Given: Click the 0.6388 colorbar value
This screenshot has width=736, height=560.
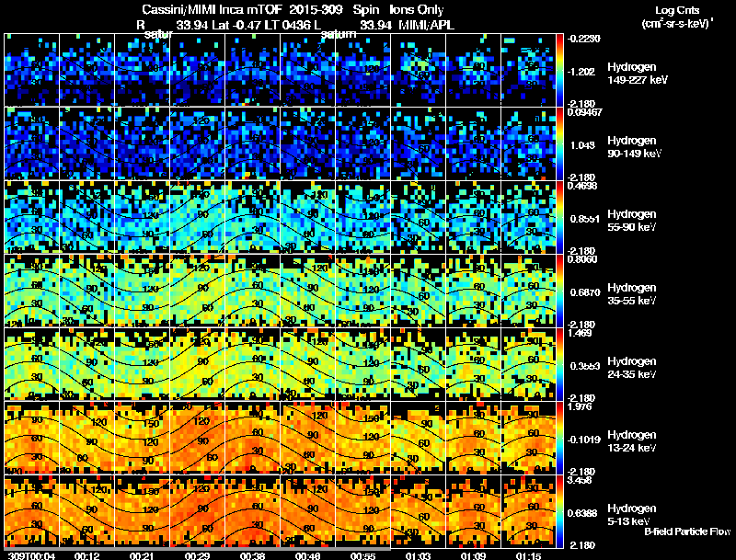Looking at the screenshot, I should point(584,513).
